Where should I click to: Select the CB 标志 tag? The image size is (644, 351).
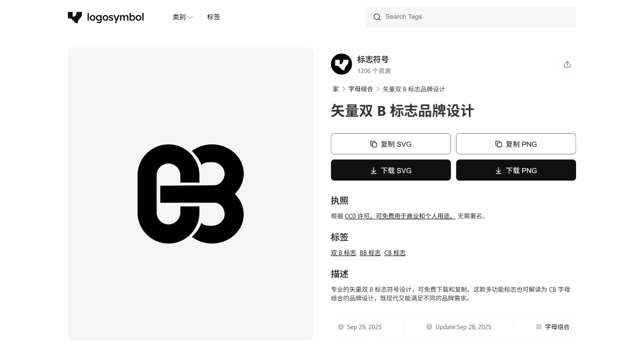click(395, 253)
